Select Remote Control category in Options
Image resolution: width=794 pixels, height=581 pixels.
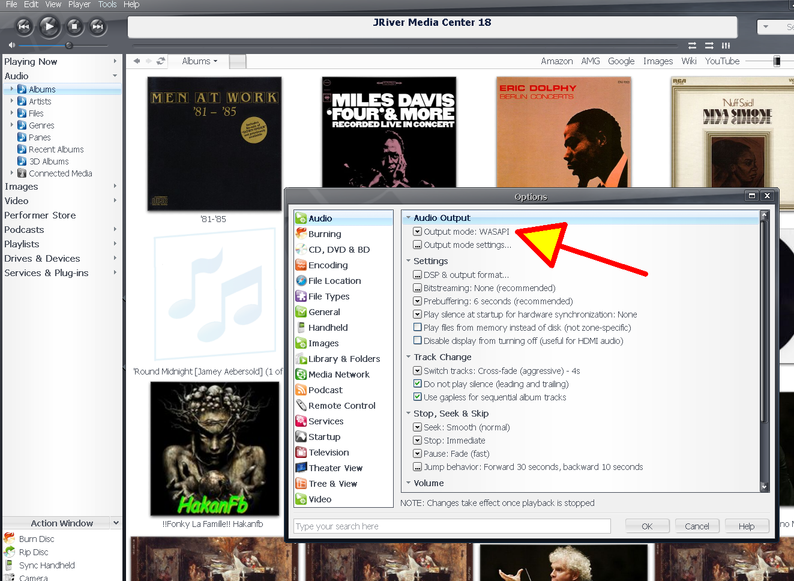(343, 406)
